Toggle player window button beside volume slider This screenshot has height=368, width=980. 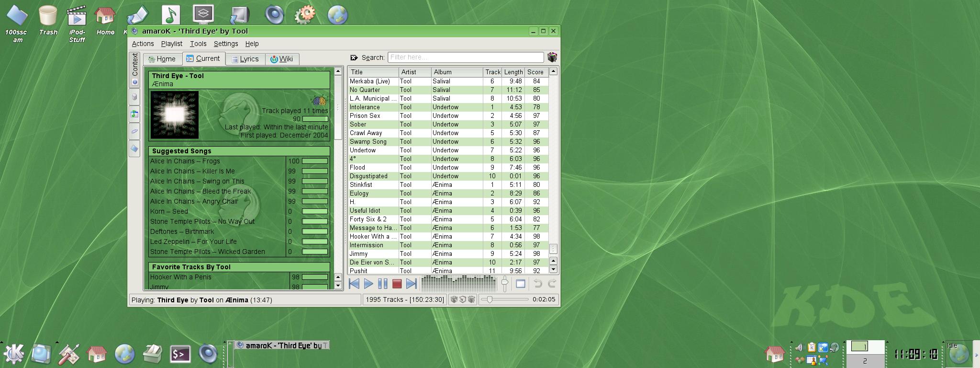[521, 284]
